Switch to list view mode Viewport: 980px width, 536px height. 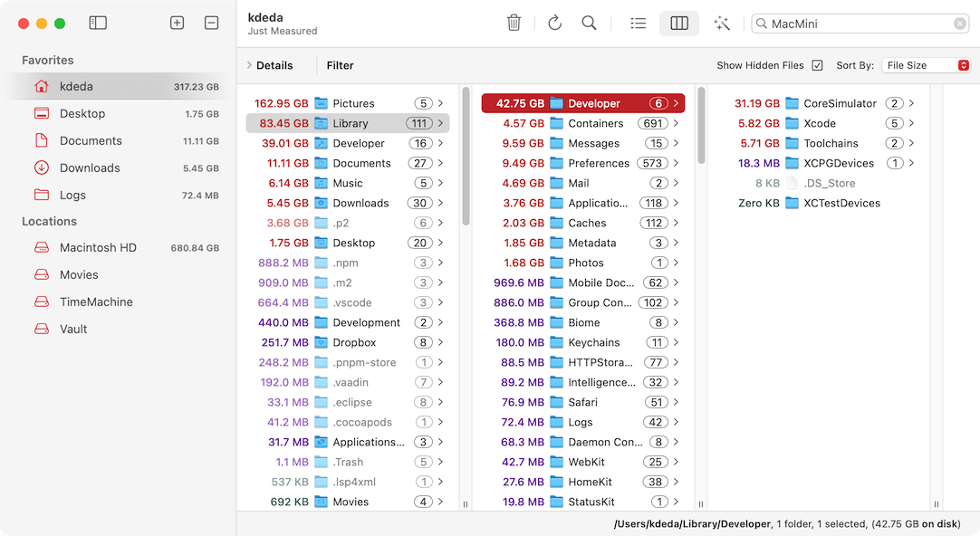[638, 23]
